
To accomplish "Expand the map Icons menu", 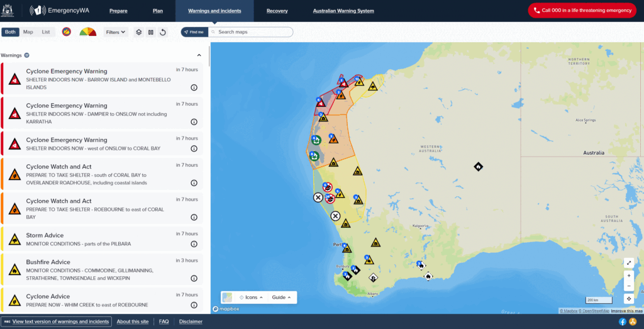I will 251,298.
